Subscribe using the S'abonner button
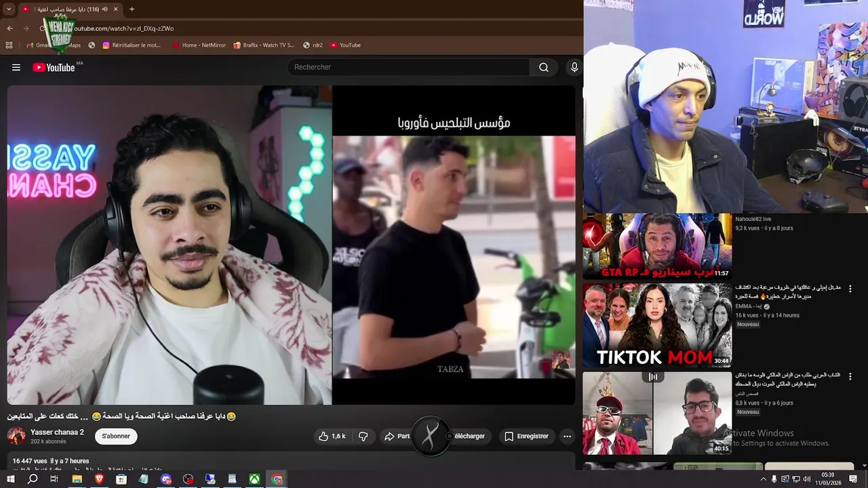This screenshot has height=488, width=868. point(116,436)
